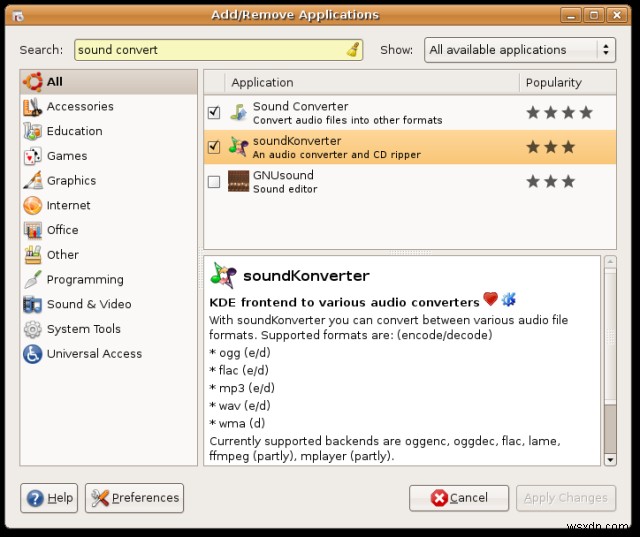Open the Games cards icon
Image resolution: width=640 pixels, height=537 pixels.
tap(33, 156)
